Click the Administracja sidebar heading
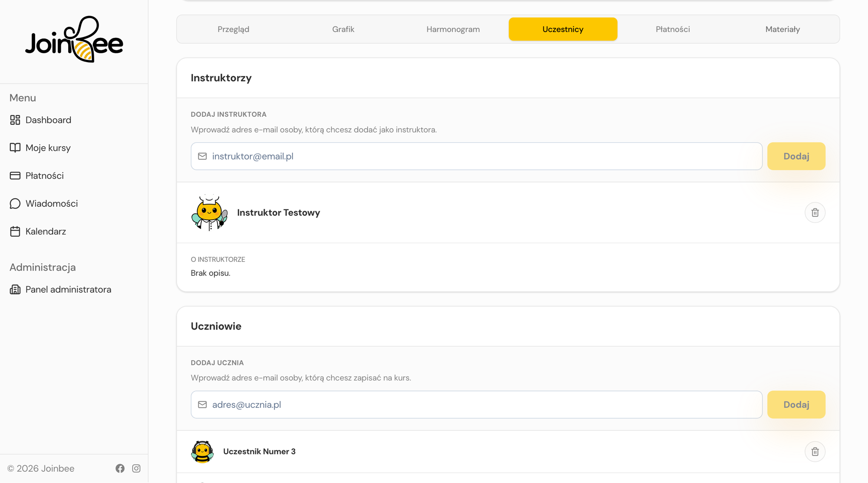The width and height of the screenshot is (868, 483). pyautogui.click(x=43, y=267)
